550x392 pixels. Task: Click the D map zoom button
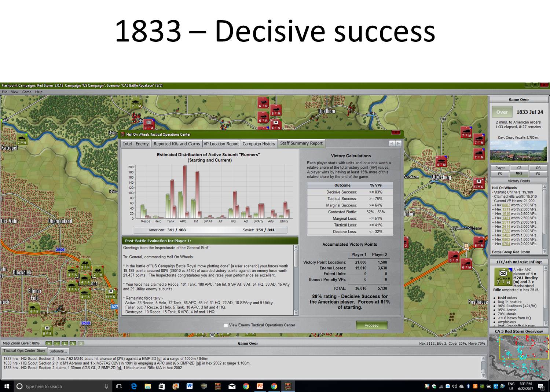point(81,344)
